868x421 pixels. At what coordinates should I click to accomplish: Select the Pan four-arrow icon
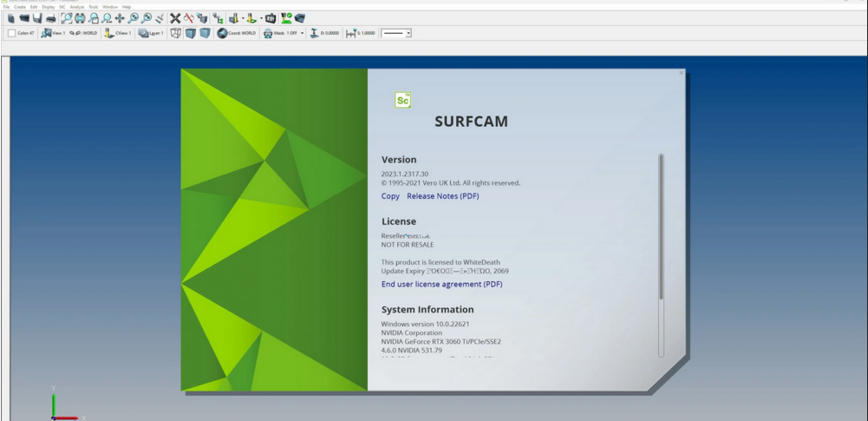coord(120,18)
